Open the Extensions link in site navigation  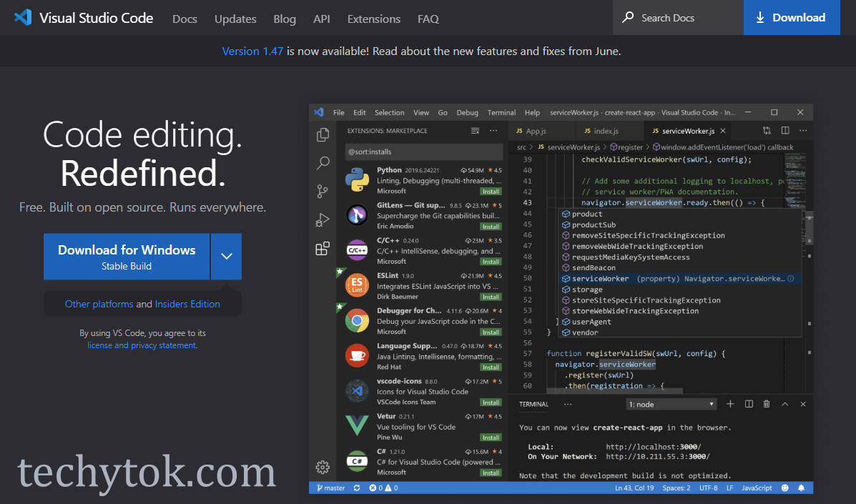pos(373,19)
